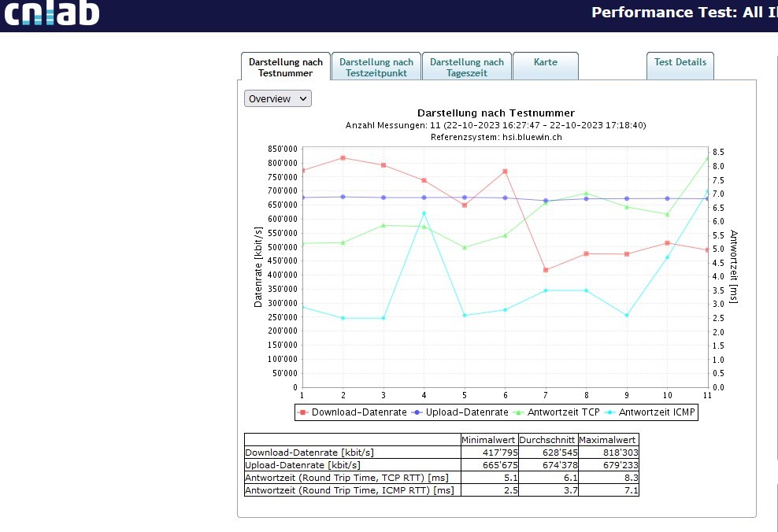This screenshot has height=532, width=778.
Task: Open the Darstellung nach Tageszeit tab
Action: [466, 67]
